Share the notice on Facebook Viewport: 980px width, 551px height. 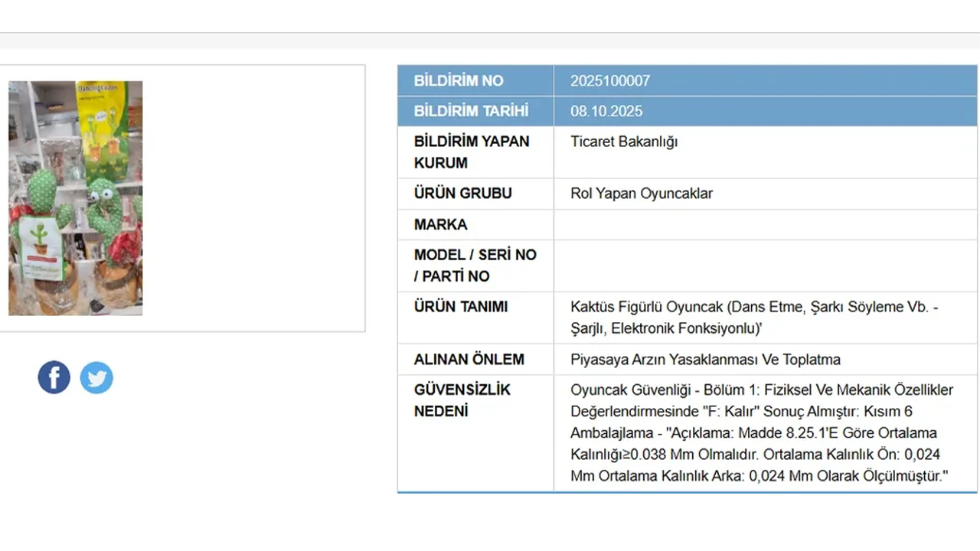coord(54,377)
